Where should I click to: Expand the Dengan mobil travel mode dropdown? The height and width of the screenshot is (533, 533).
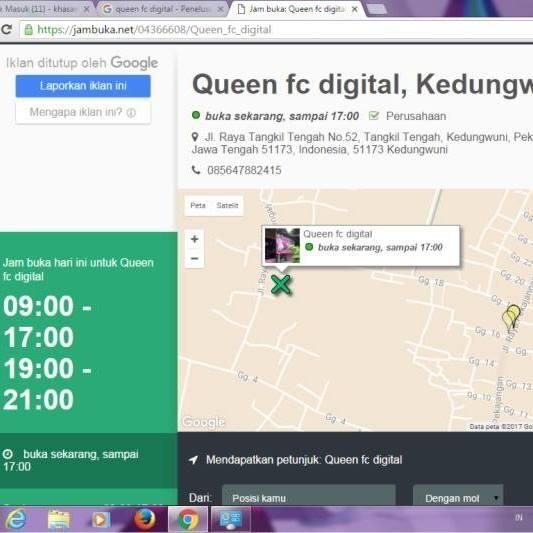(x=458, y=498)
